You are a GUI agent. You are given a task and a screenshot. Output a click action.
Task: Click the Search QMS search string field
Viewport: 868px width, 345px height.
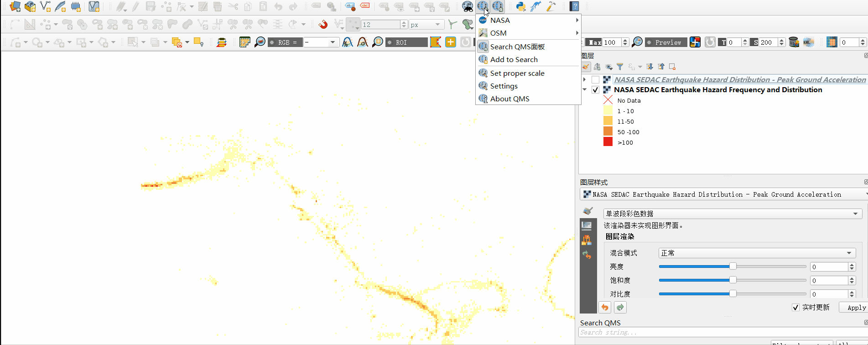tap(723, 333)
